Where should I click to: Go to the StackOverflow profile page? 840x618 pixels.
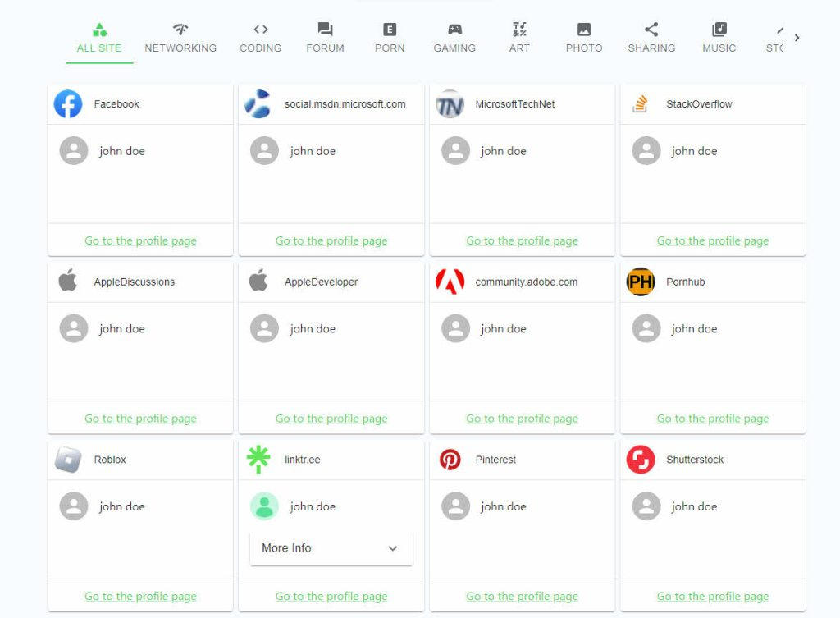coord(713,240)
